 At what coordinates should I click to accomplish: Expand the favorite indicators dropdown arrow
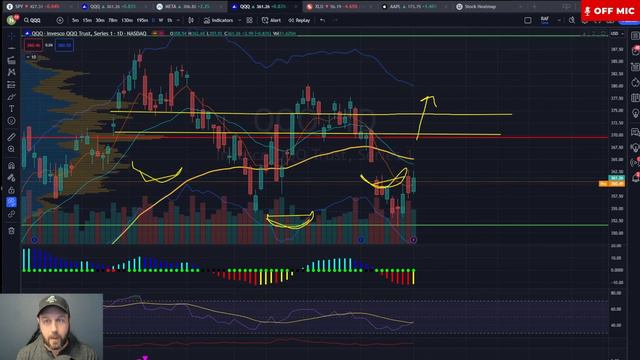pyautogui.click(x=239, y=20)
